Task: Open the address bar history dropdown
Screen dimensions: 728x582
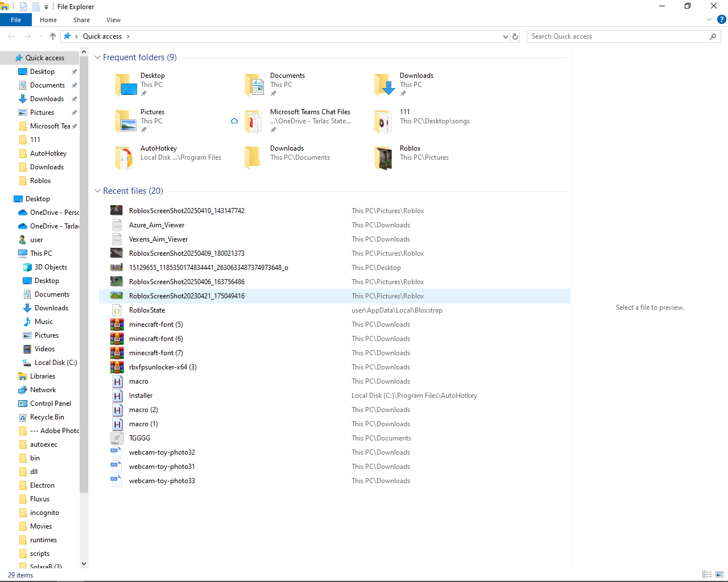Action: pyautogui.click(x=505, y=36)
